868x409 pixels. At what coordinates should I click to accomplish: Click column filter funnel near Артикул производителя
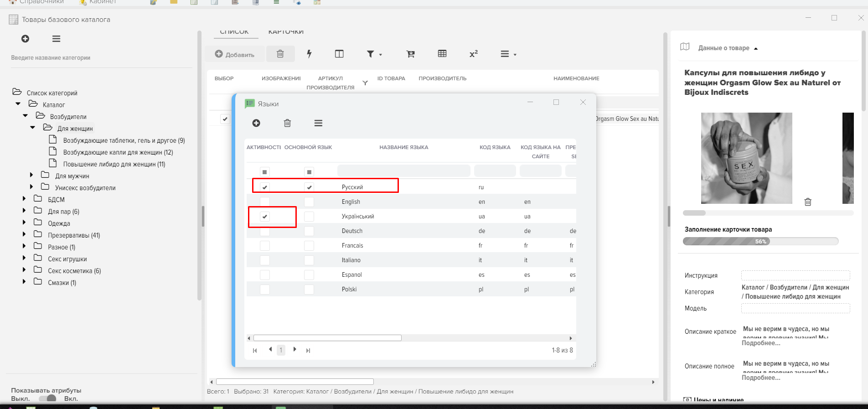click(x=365, y=83)
